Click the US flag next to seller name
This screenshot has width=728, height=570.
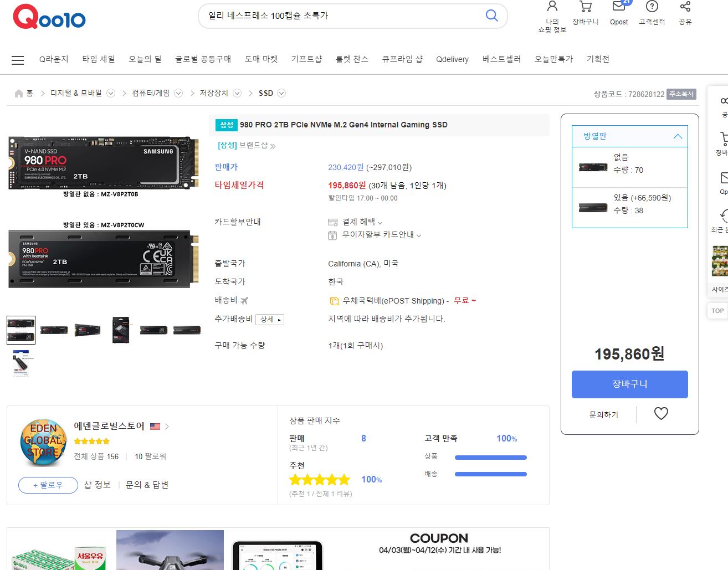155,427
